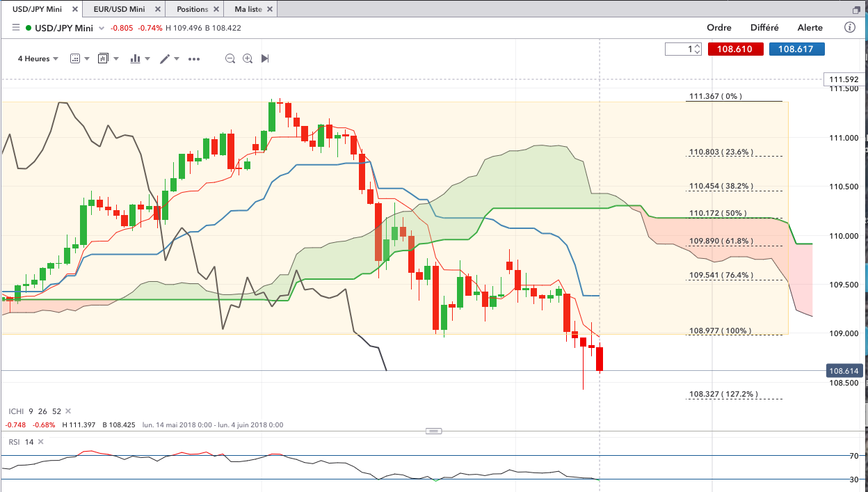Open the indicators bar-chart icon

135,59
